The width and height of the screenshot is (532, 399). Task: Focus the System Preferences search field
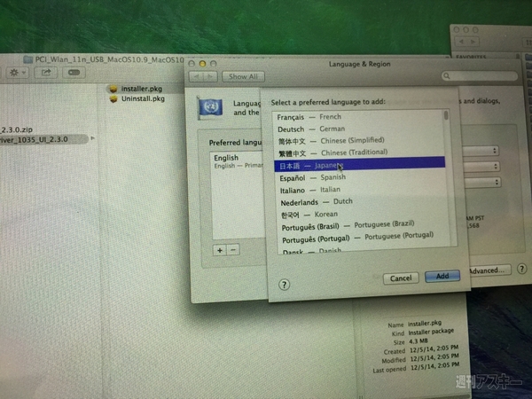coord(480,75)
